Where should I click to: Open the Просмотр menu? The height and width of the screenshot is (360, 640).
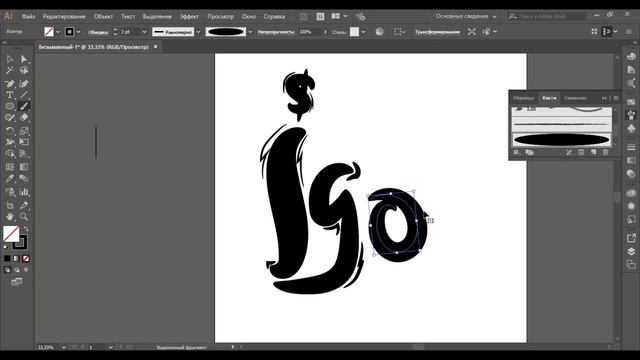click(220, 16)
